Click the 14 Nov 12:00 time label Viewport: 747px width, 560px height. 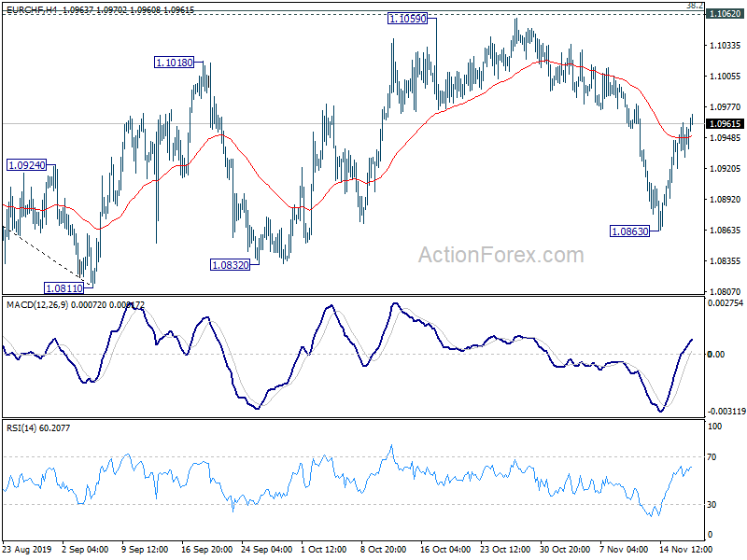(685, 550)
